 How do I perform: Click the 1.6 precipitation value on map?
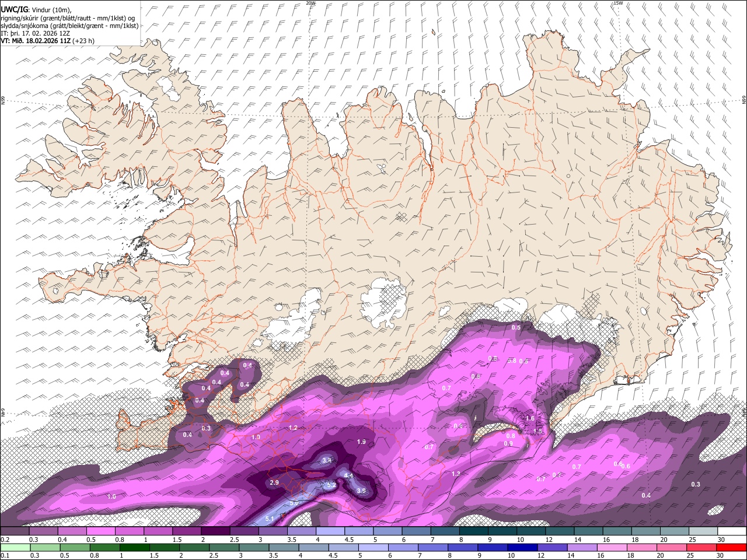click(530, 419)
